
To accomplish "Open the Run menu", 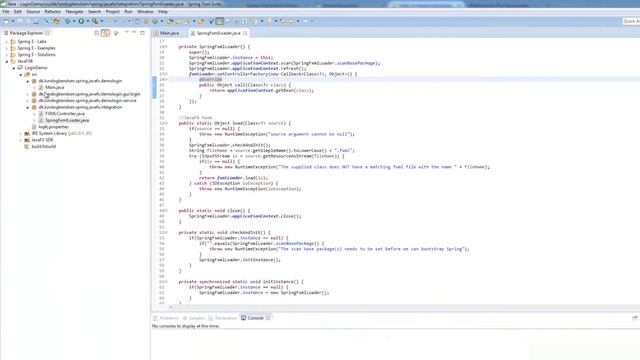I will point(128,12).
